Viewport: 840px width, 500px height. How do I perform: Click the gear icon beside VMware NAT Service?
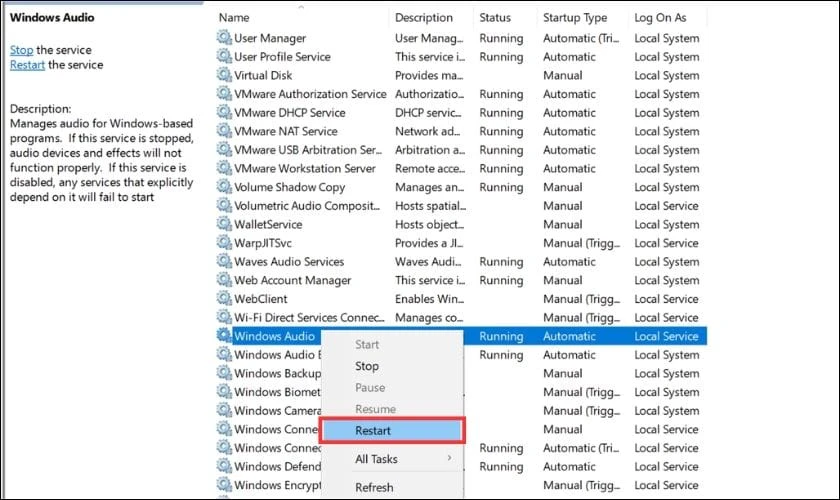224,131
